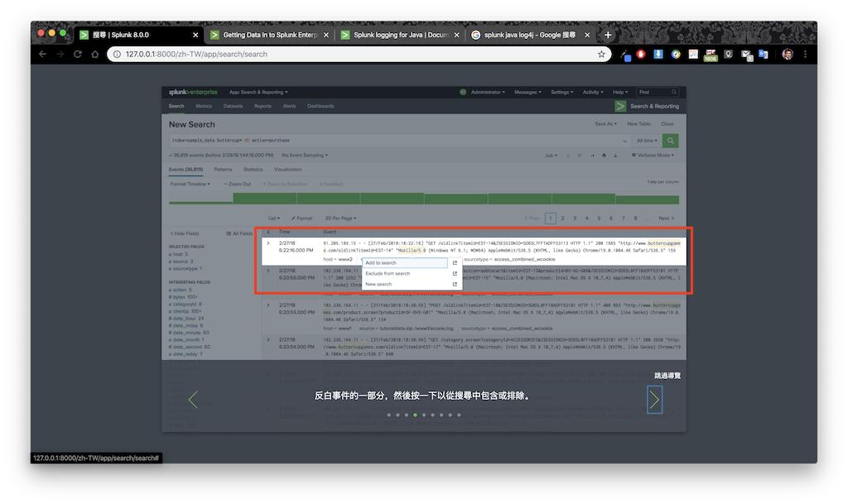
Task: Click the Find box magnifier icon
Action: coord(674,93)
